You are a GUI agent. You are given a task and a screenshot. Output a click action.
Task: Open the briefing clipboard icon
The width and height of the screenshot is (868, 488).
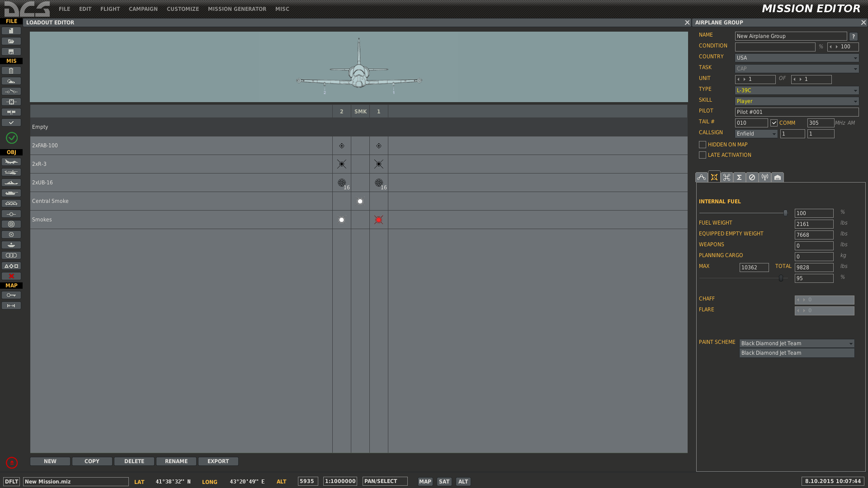point(11,70)
